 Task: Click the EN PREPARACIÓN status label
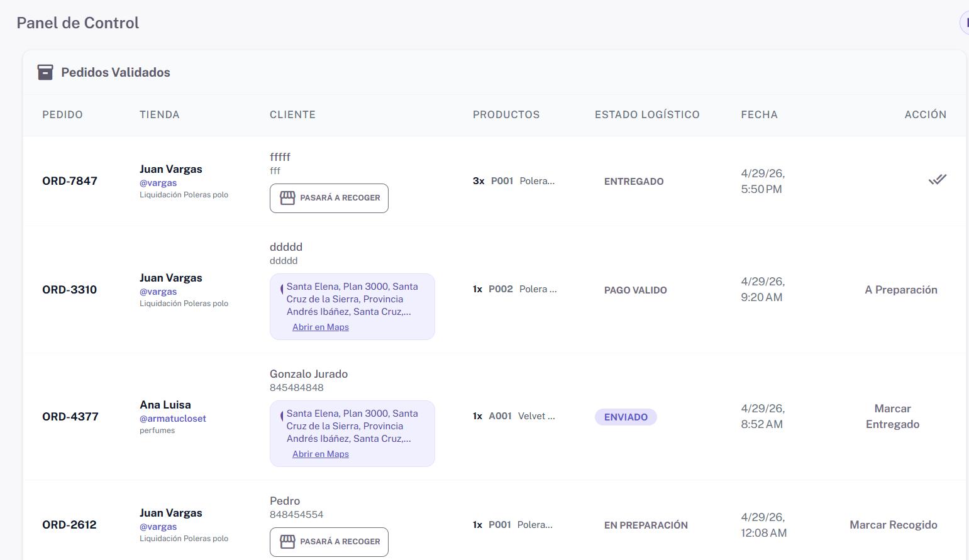coord(646,525)
